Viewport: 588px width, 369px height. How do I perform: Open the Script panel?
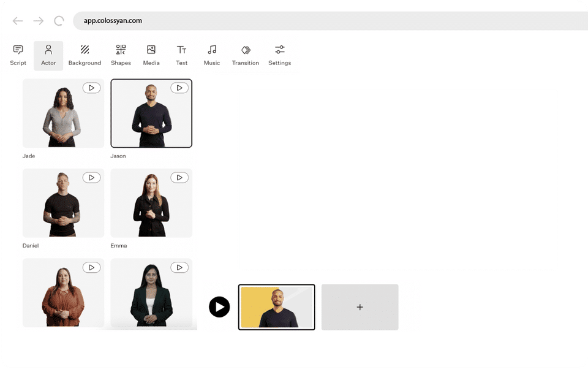pos(18,56)
